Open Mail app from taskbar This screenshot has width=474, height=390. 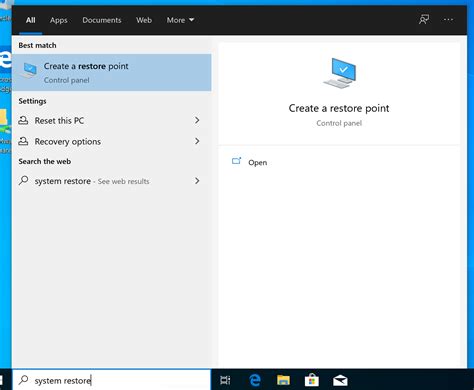340,380
